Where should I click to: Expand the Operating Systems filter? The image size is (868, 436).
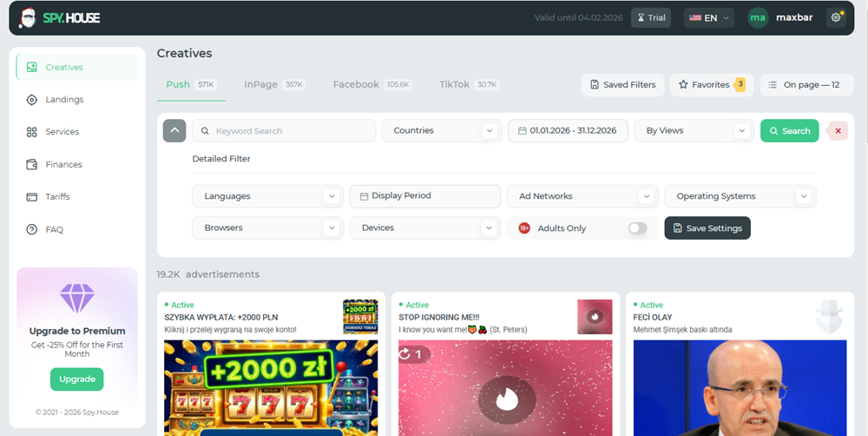[x=740, y=196]
